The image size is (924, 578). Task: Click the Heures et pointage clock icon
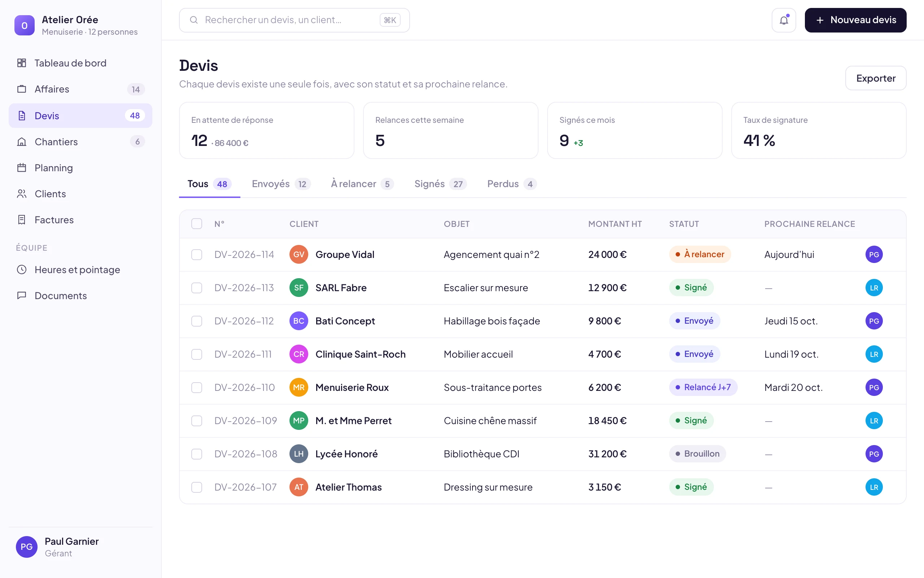click(x=22, y=269)
